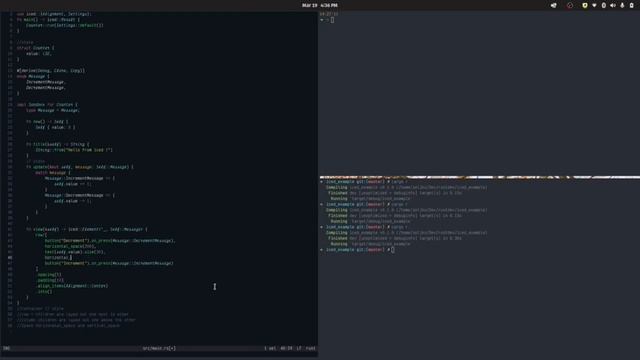This screenshot has width=640, height=360.
Task: Open the clock showing Mar 19 4:36 PM
Action: pyautogui.click(x=320, y=5)
